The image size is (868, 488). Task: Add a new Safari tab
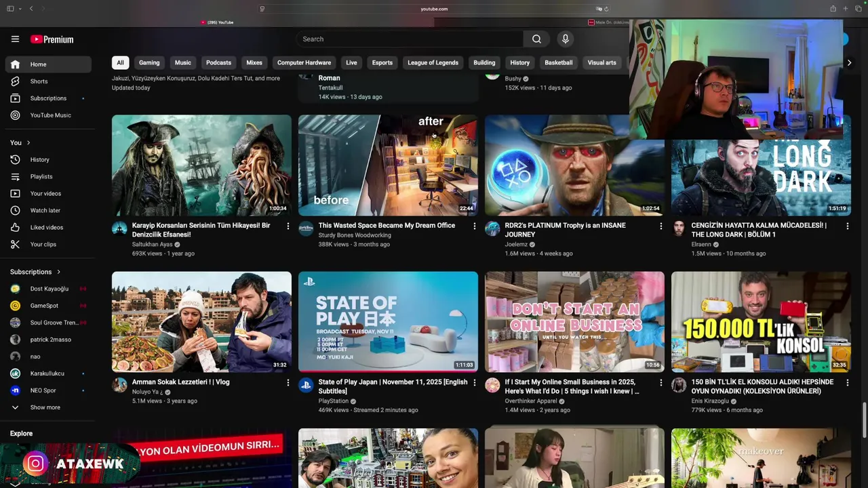click(845, 9)
